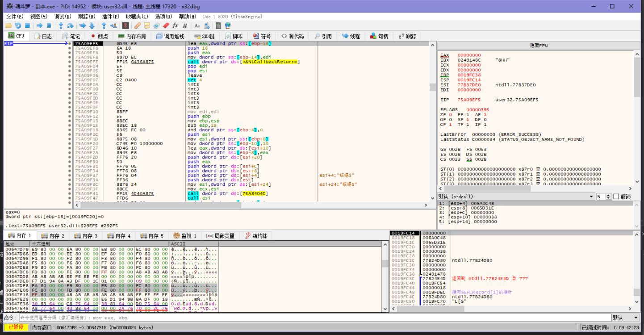This screenshot has width=644, height=335.
Task: Restart the debugged program via toolbar
Action: pos(18,26)
